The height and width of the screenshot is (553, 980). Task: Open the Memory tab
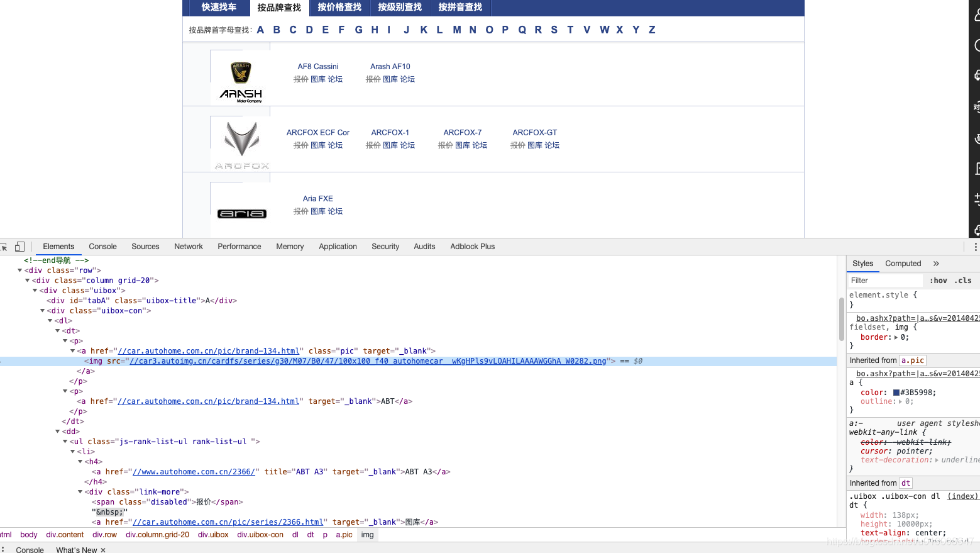[x=290, y=247]
